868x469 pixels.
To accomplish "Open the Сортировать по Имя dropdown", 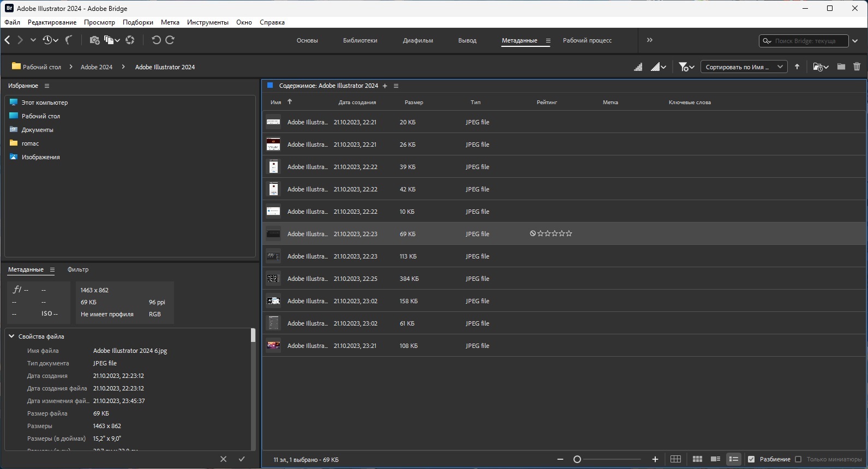I will point(743,67).
